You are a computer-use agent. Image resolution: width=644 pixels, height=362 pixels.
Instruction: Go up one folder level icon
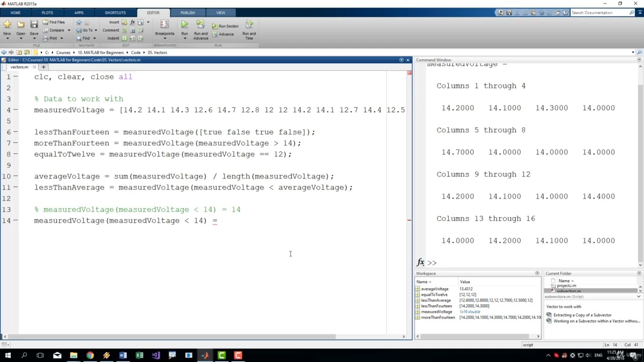(x=19, y=52)
